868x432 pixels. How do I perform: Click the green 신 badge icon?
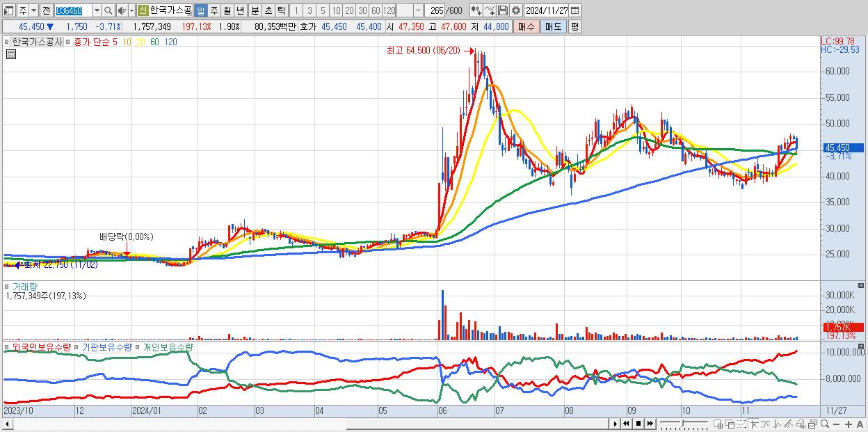click(143, 10)
